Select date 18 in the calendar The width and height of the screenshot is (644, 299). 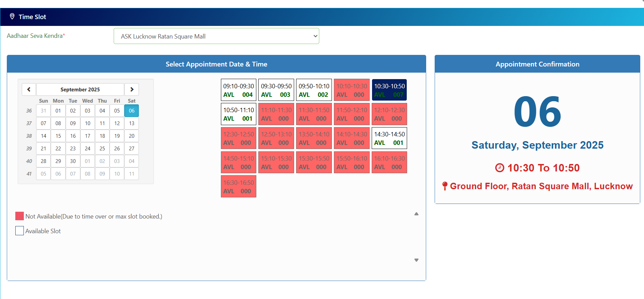pyautogui.click(x=102, y=136)
